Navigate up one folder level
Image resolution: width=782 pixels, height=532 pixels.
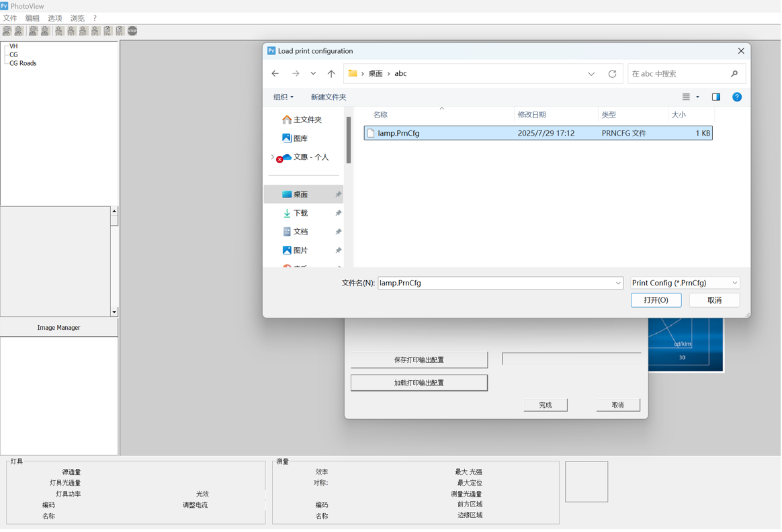pos(331,74)
